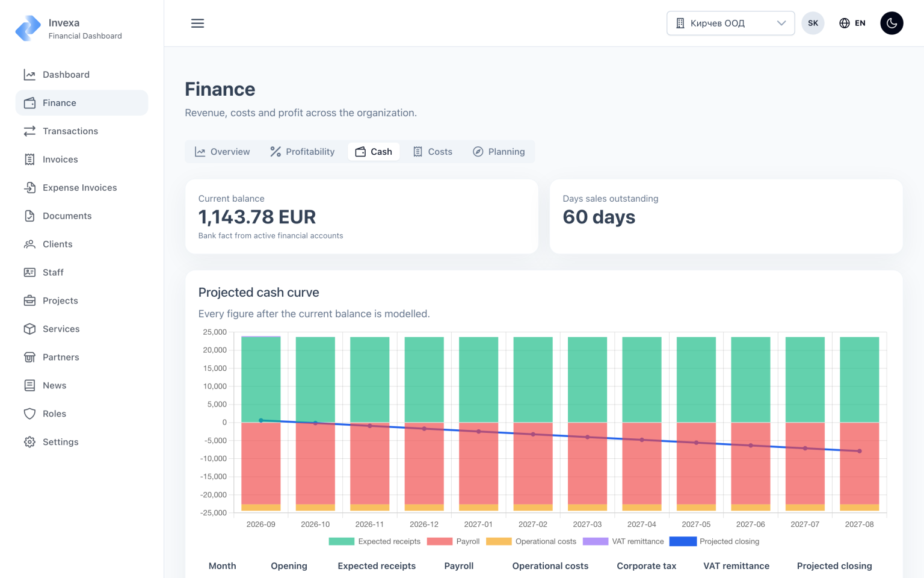Click the Finance wallet icon in sidebar

tap(29, 103)
